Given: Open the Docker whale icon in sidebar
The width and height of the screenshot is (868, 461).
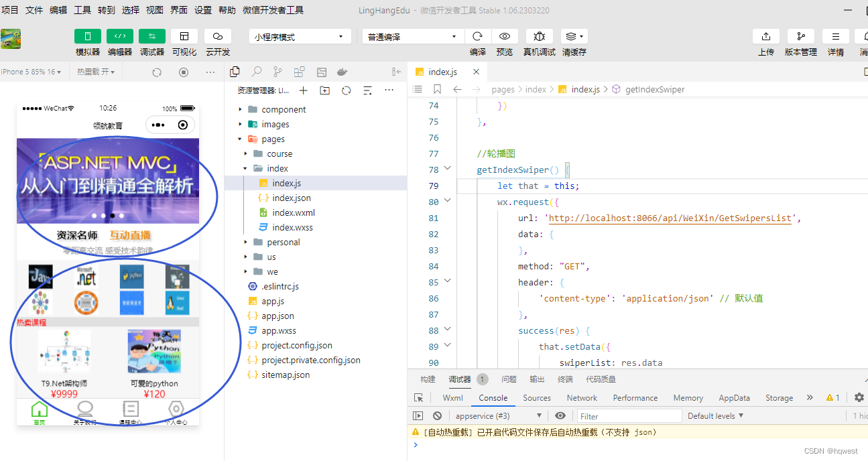Looking at the screenshot, I should click(342, 72).
